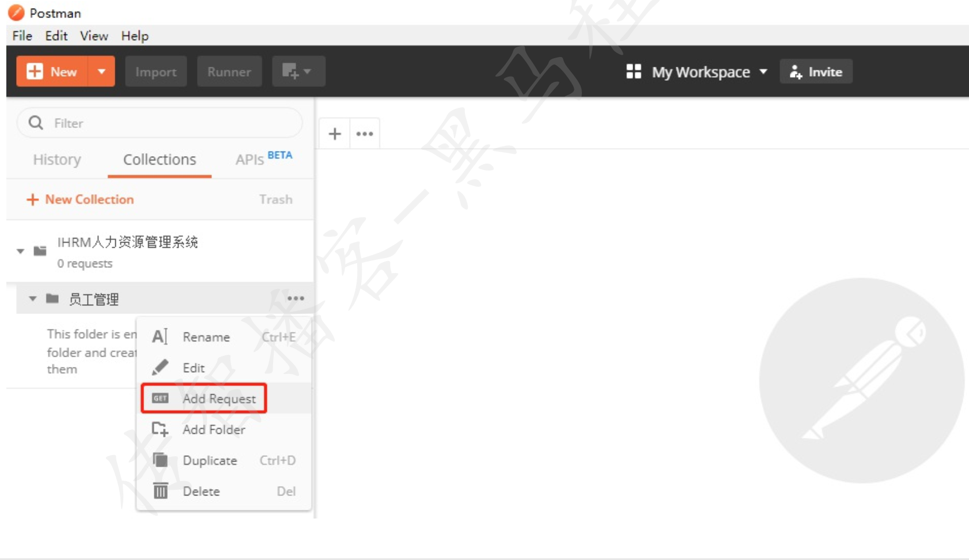
Task: Focus the Filter search field
Action: pyautogui.click(x=160, y=123)
